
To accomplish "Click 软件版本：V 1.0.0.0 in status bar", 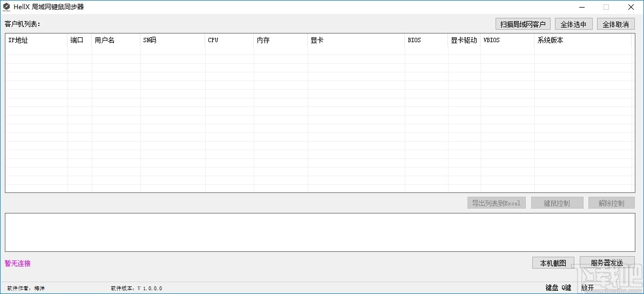I will coord(137,288).
